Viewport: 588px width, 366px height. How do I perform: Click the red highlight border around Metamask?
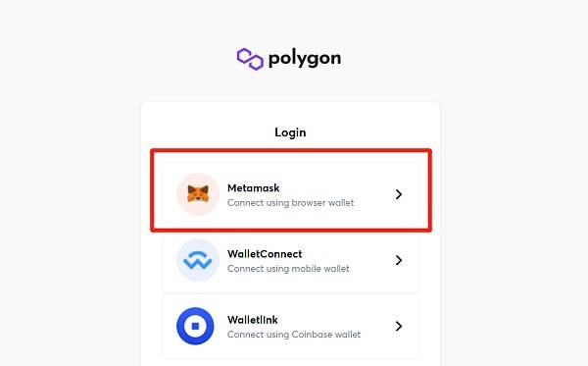click(291, 151)
